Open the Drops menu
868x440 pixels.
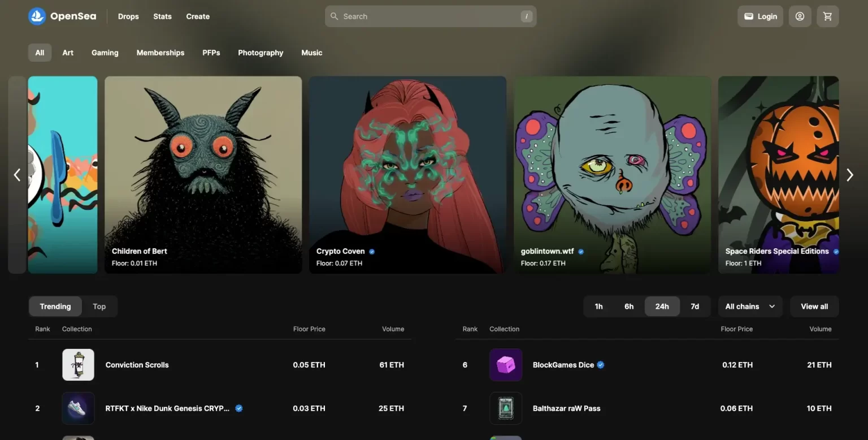tap(128, 16)
